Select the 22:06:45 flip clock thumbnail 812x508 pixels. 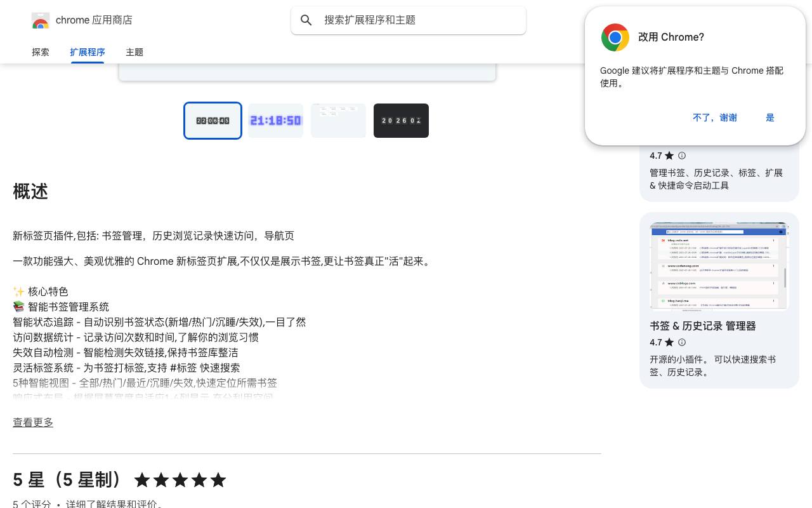coord(213,121)
